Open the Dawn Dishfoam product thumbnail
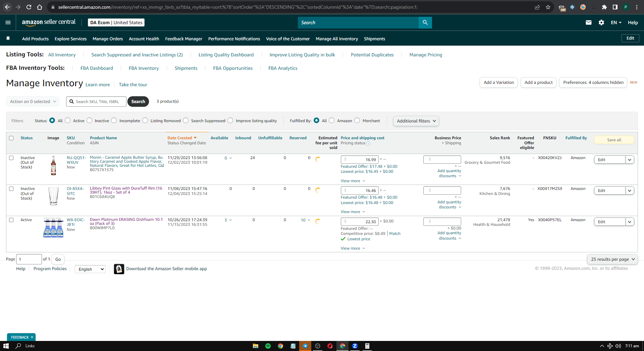The width and height of the screenshot is (644, 351). pyautogui.click(x=53, y=228)
